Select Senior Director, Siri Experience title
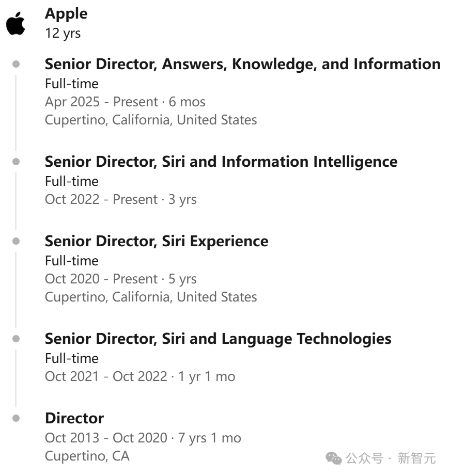The image size is (450, 476). click(157, 241)
